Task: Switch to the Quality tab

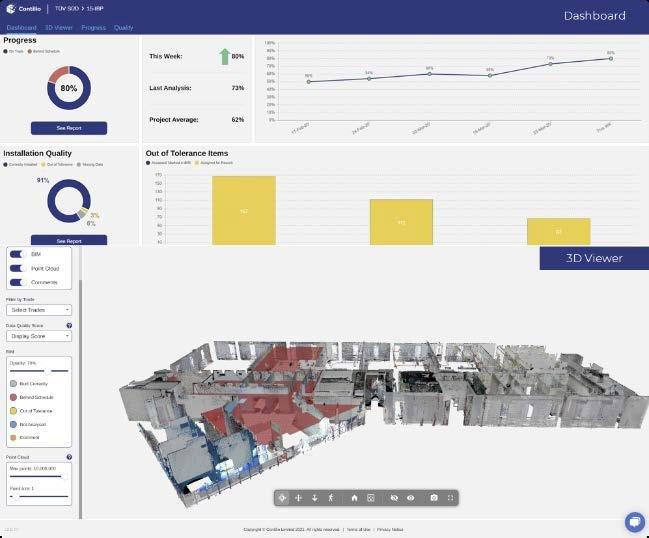Action: point(123,27)
